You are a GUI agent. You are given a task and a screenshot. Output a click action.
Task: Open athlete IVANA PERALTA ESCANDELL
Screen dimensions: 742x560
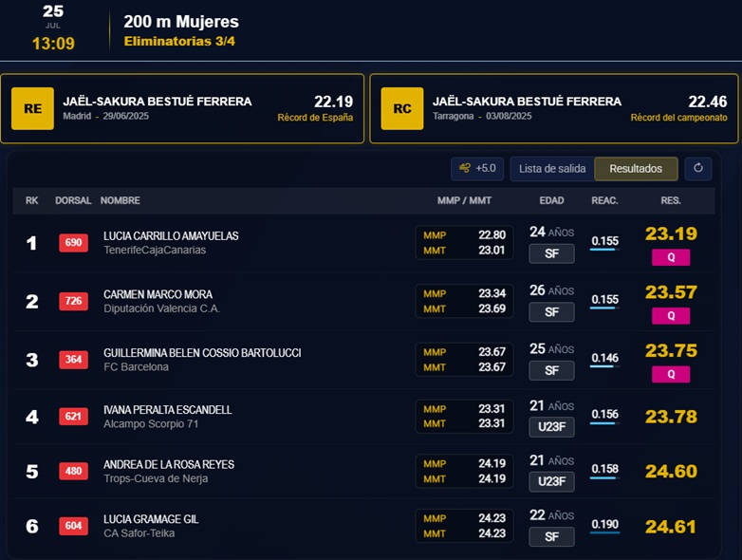point(168,410)
